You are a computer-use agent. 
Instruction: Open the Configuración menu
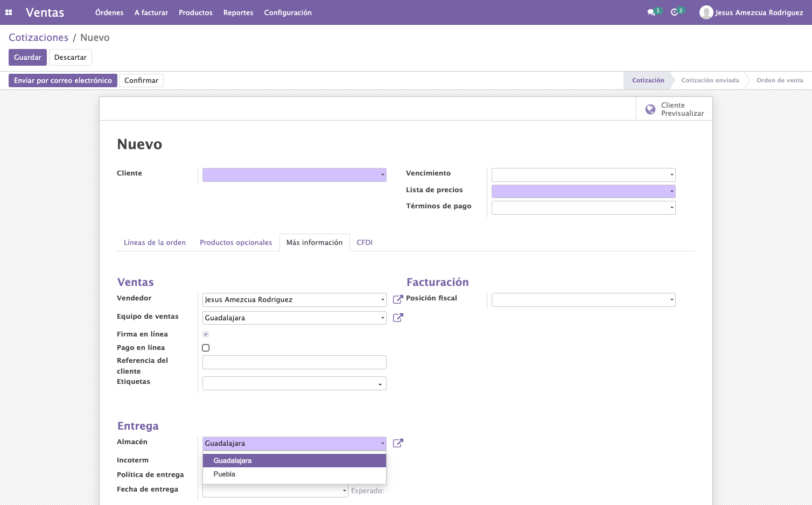[288, 12]
